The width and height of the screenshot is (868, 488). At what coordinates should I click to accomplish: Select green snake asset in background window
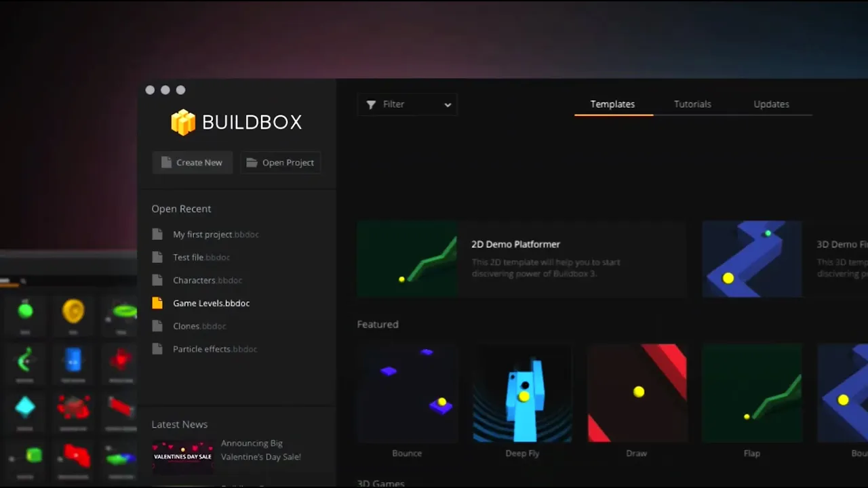point(25,360)
